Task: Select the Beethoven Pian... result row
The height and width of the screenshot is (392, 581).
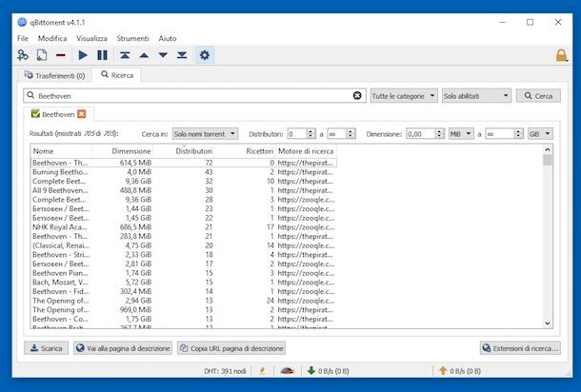Action: [184, 273]
